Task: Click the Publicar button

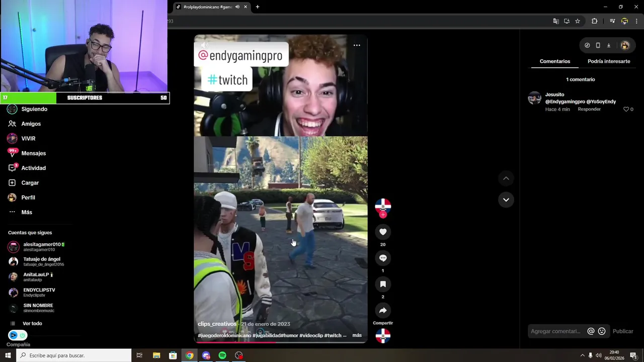Action: tap(623, 331)
